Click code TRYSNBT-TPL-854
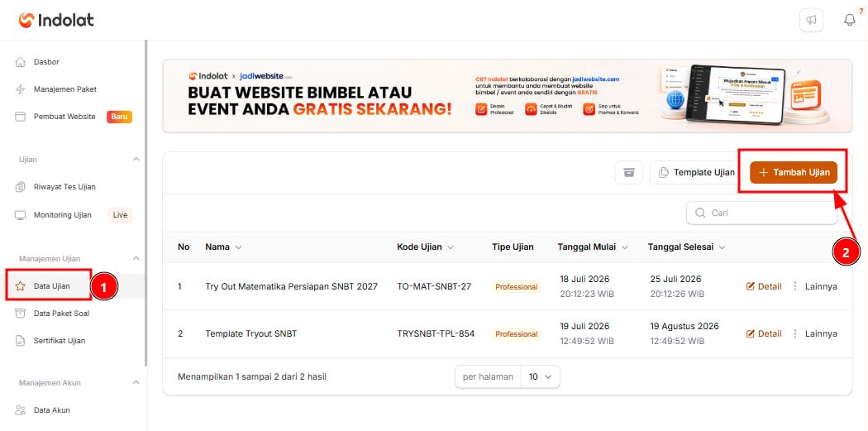 coord(436,334)
